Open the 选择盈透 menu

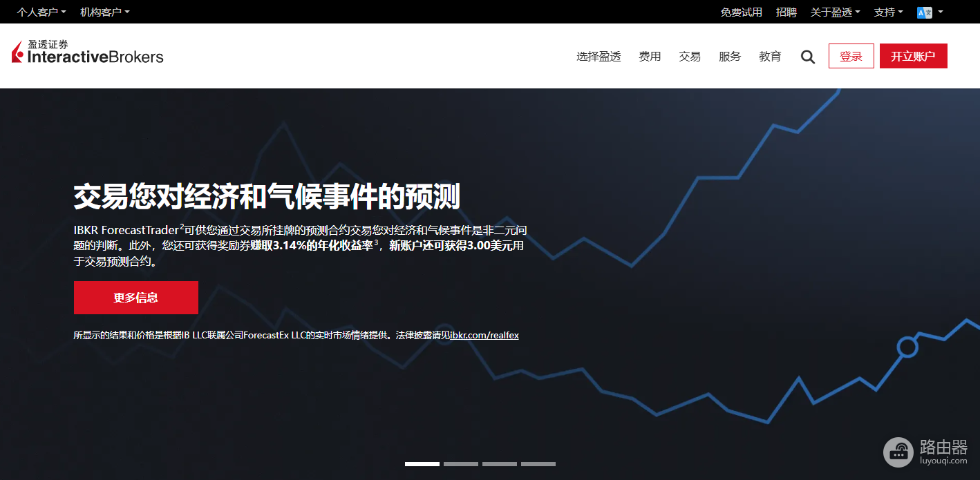pyautogui.click(x=599, y=57)
